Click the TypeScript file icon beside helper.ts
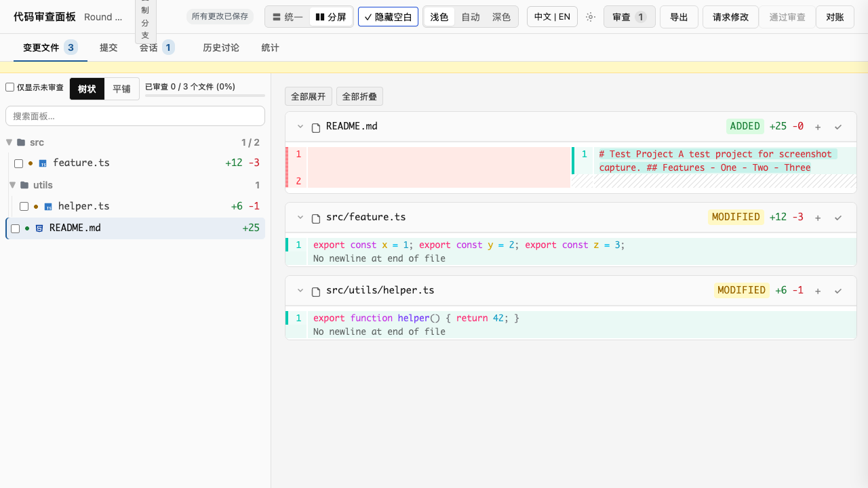Image resolution: width=868 pixels, height=488 pixels. tap(48, 207)
